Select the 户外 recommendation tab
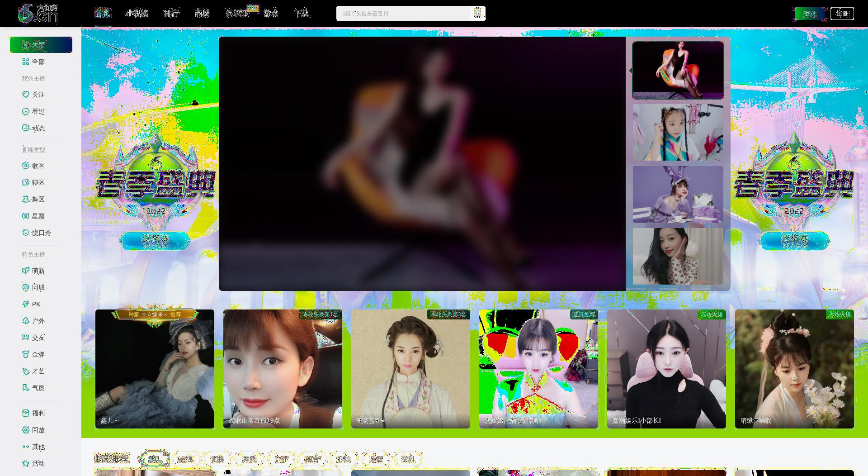This screenshot has height=476, width=868. 281,459
